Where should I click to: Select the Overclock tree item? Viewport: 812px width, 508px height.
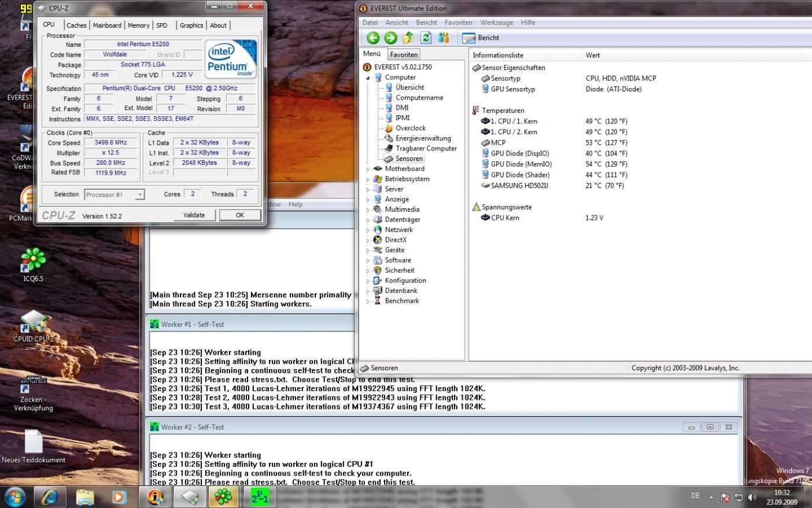tap(411, 128)
